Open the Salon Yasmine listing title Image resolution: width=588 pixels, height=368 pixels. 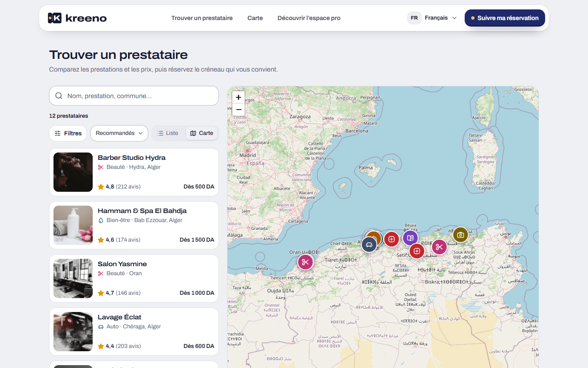coord(122,264)
